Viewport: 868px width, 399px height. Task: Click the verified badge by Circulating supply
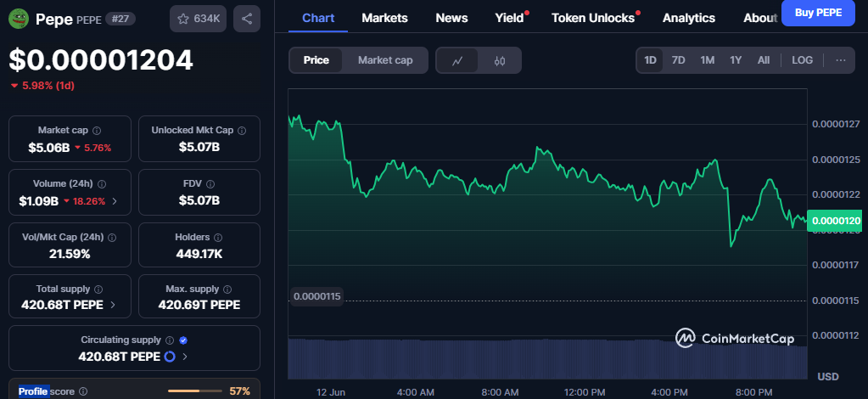coord(184,340)
